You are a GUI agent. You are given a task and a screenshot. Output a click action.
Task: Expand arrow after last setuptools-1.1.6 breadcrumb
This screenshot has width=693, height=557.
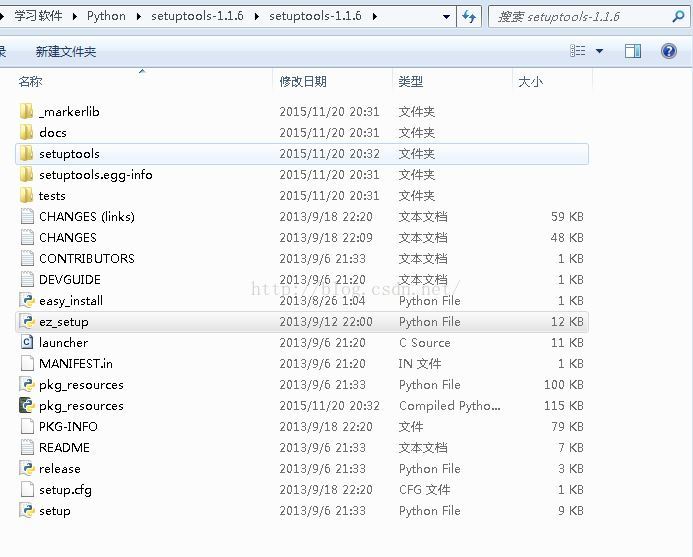375,16
